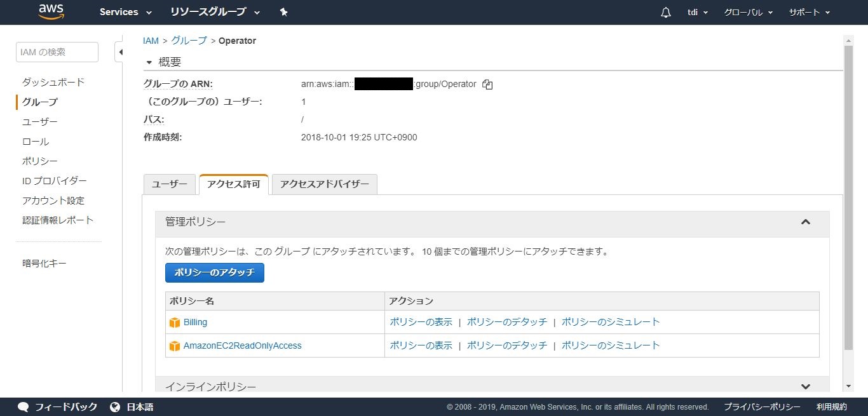Click the IAM の検索 search field
The height and width of the screenshot is (416, 868).
coord(57,52)
